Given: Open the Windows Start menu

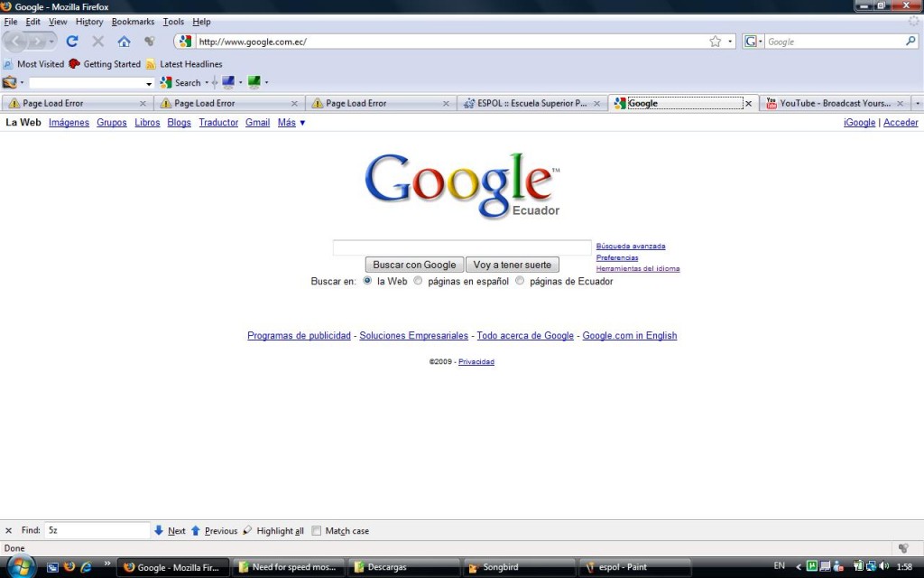Looking at the screenshot, I should click(x=20, y=567).
